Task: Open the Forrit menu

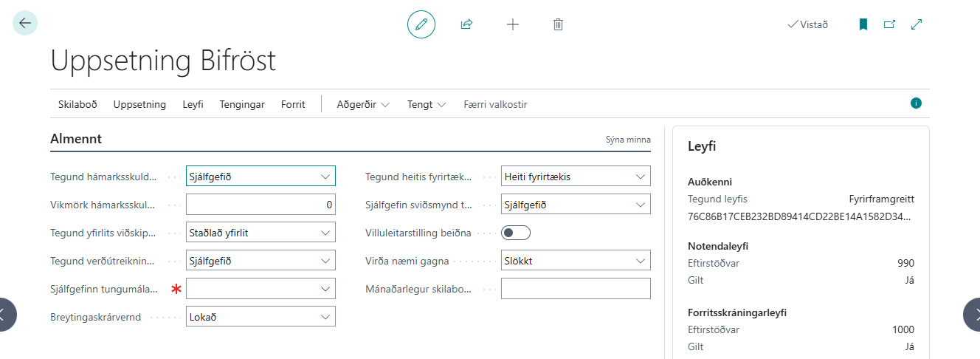Action: coord(293,104)
